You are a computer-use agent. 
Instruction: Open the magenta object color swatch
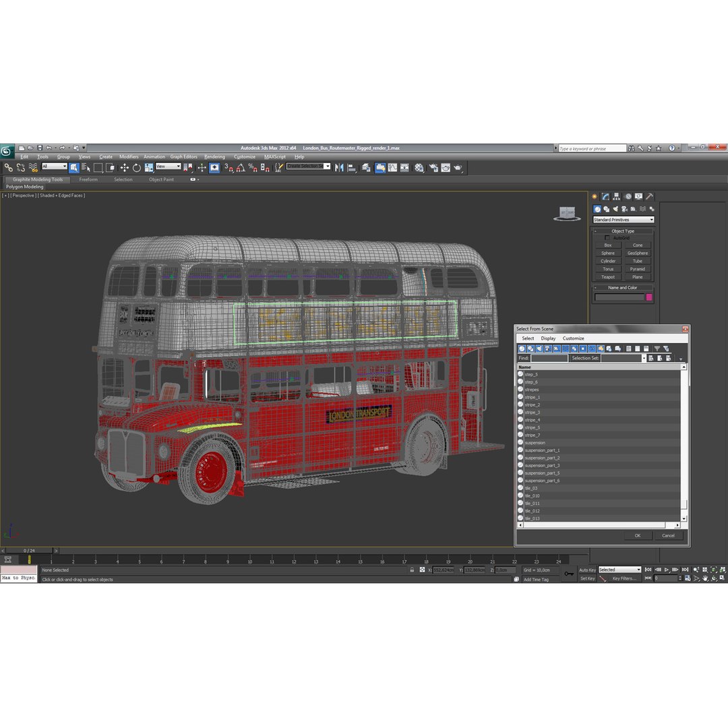coord(648,297)
